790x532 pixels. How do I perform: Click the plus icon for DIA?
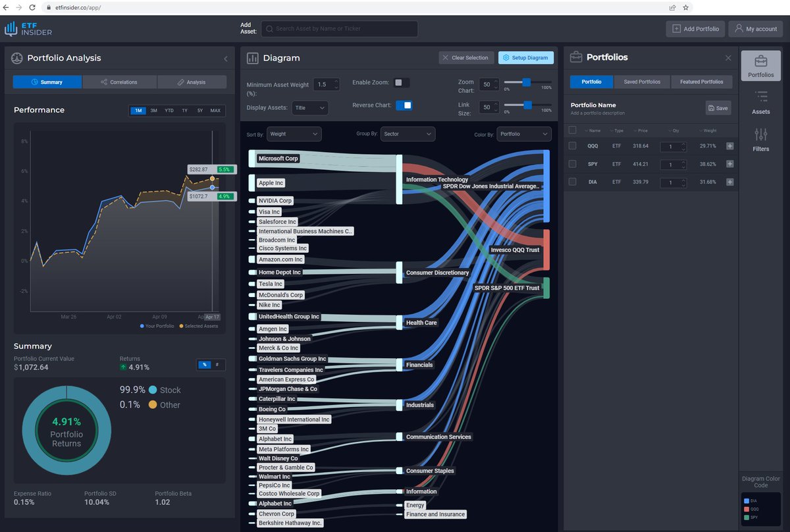[730, 182]
